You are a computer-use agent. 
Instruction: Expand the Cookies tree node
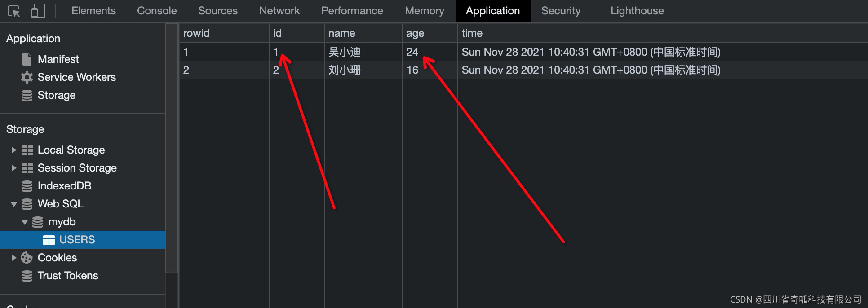13,258
